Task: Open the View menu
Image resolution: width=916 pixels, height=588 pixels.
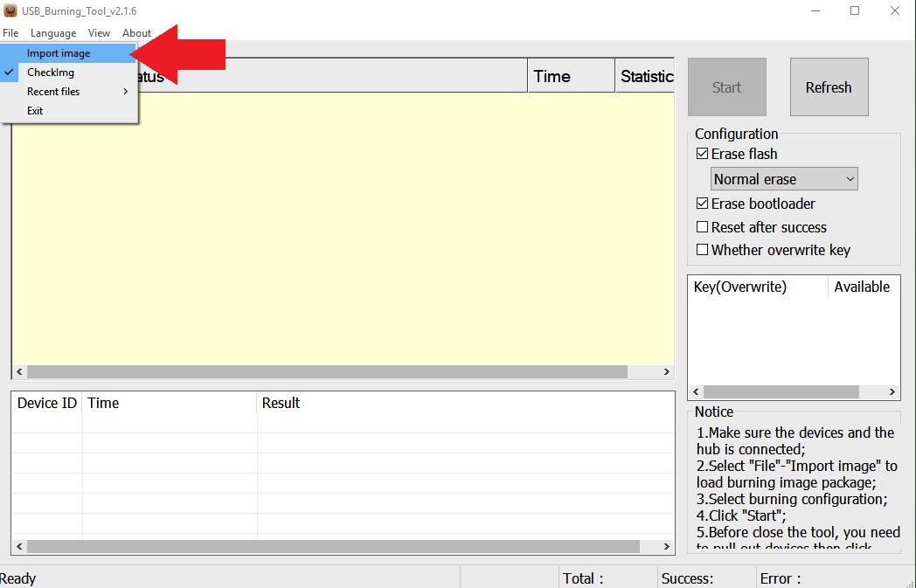Action: point(99,33)
